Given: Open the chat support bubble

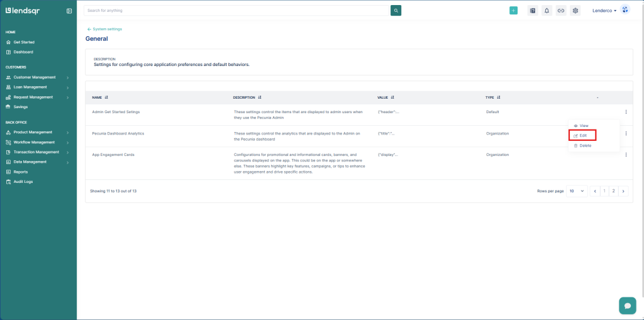Looking at the screenshot, I should [x=627, y=305].
